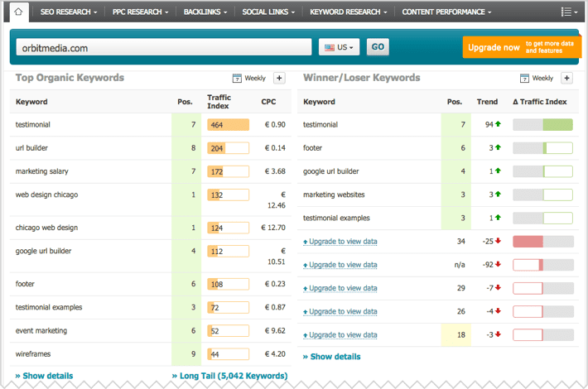Open Show details under Winner/Loser Keywords
This screenshot has height=389, width=588.
331,357
